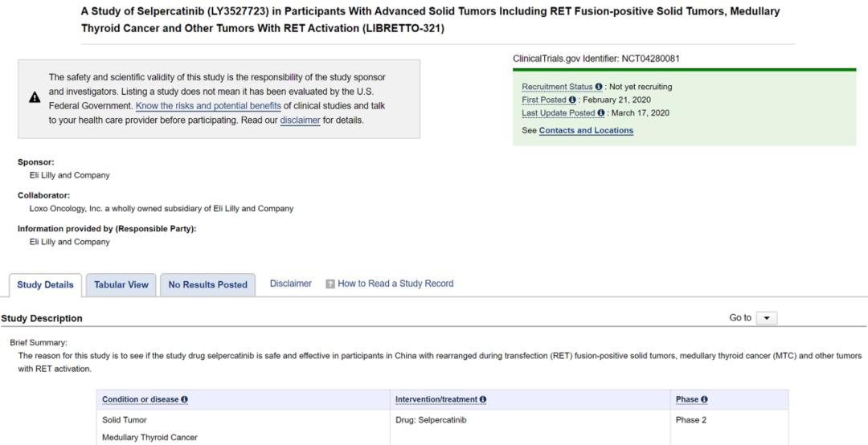Click info icon beside Last Update Posted
This screenshot has height=445, width=868.
(x=601, y=113)
